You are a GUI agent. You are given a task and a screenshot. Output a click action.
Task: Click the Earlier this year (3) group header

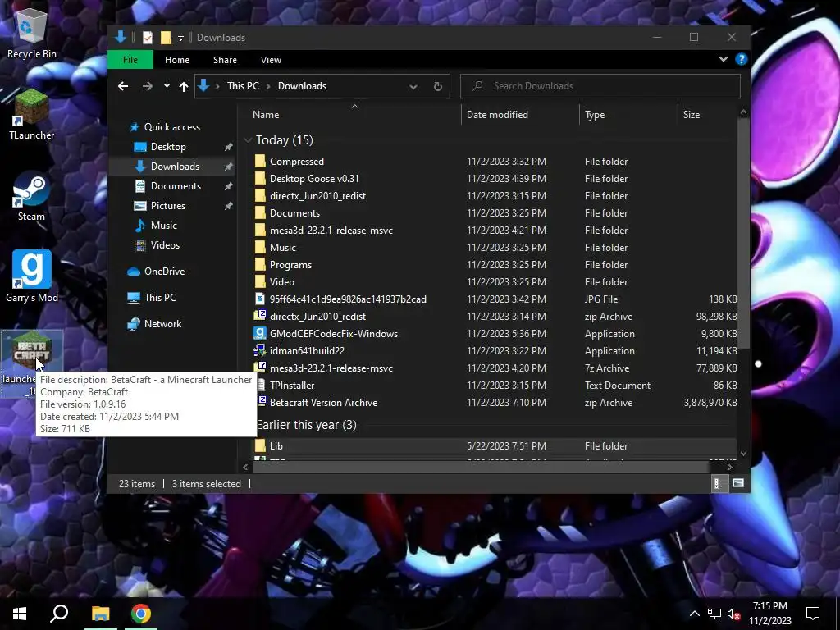307,425
